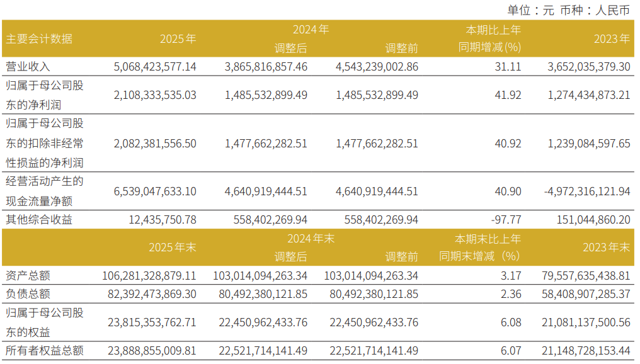Select the 2023年末 value 21,148,728,153.44

tap(586, 351)
